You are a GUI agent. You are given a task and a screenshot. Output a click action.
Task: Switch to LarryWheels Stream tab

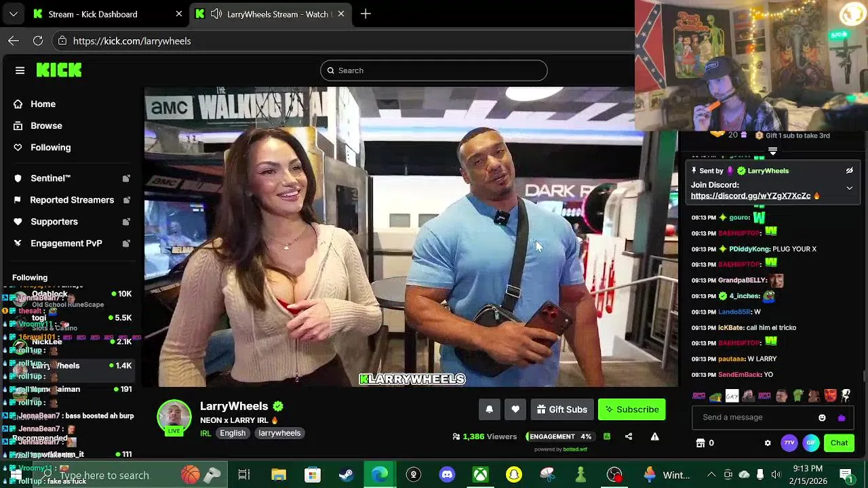coord(271,14)
